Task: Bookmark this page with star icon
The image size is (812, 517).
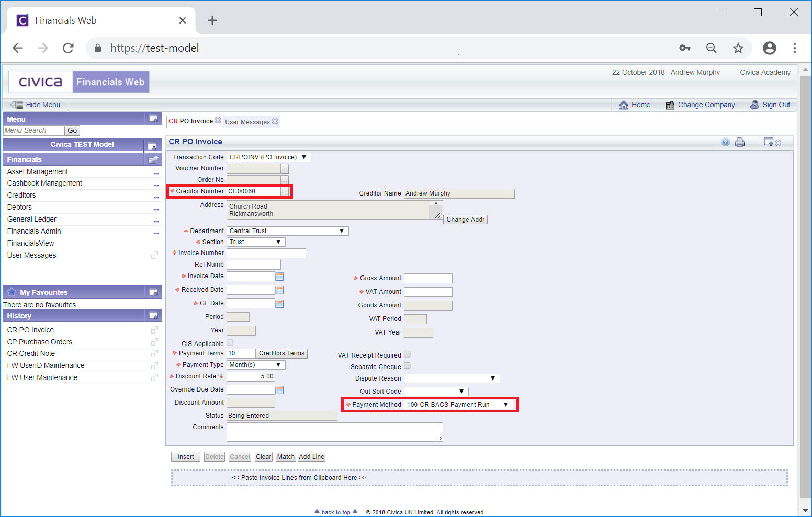Action: point(738,48)
